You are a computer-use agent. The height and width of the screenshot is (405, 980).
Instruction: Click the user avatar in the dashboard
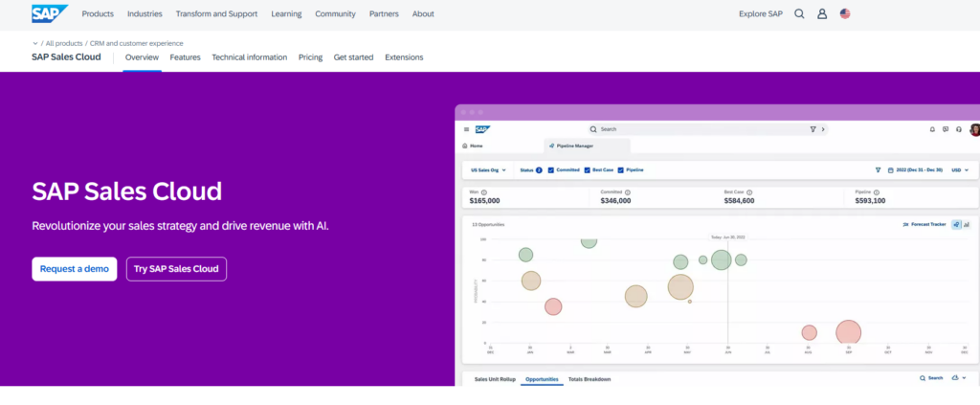tap(974, 130)
